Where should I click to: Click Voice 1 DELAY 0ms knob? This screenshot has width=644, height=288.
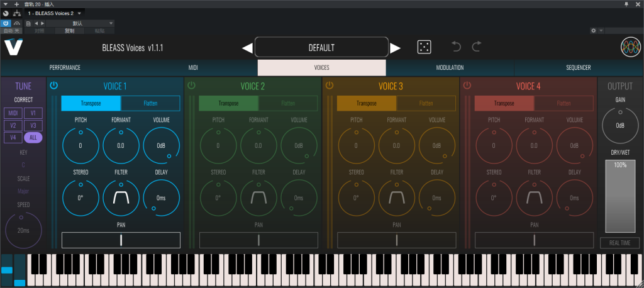162,198
